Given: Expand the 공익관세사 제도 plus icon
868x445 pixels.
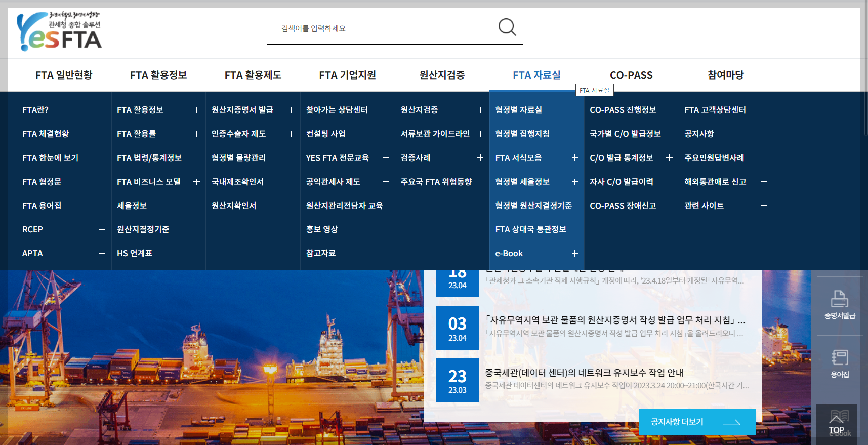Looking at the screenshot, I should (386, 182).
